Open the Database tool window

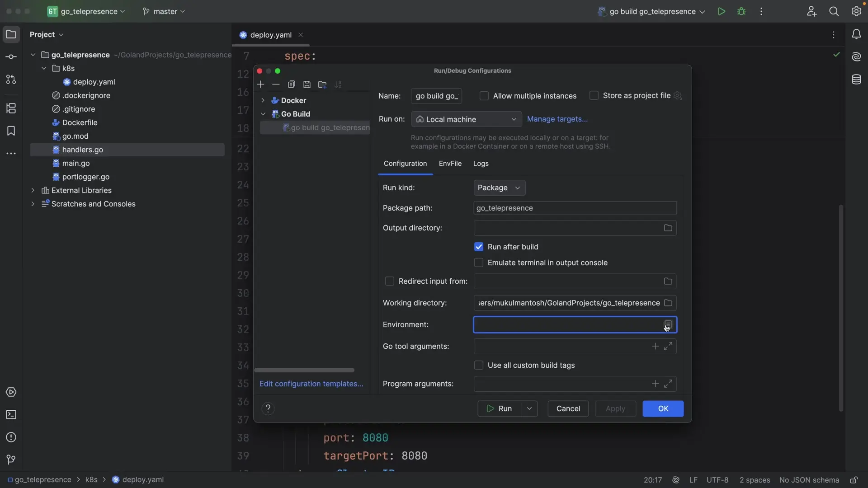pos(856,80)
